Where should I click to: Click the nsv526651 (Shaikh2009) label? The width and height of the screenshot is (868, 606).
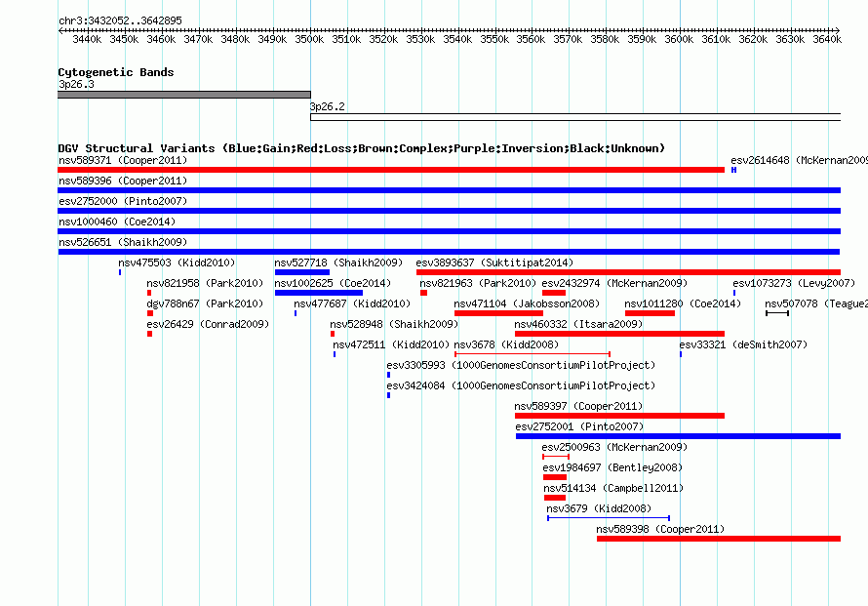point(123,242)
